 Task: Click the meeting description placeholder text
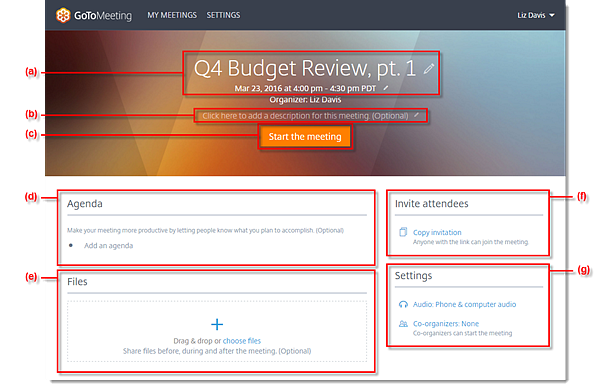tap(305, 116)
